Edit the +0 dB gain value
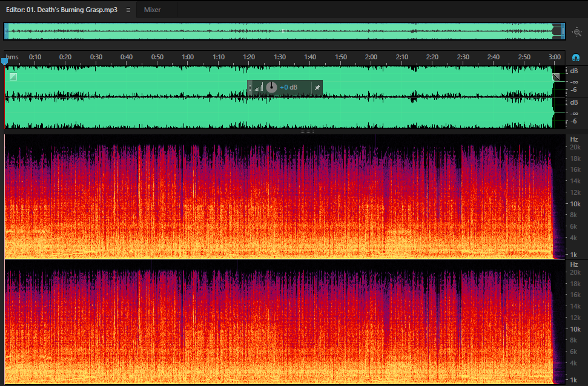Viewport: 588px width, 386px height. (288, 87)
